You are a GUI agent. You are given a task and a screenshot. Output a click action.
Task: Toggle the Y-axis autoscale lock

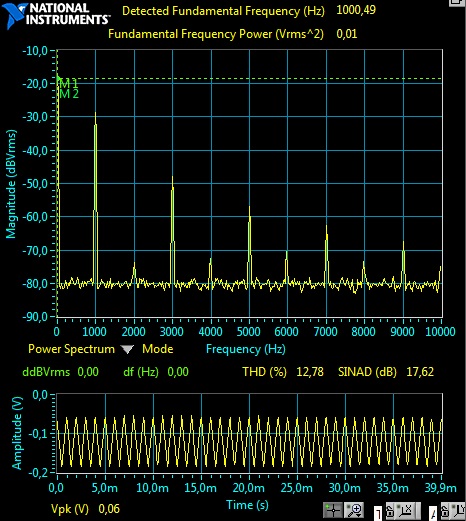tap(445, 511)
